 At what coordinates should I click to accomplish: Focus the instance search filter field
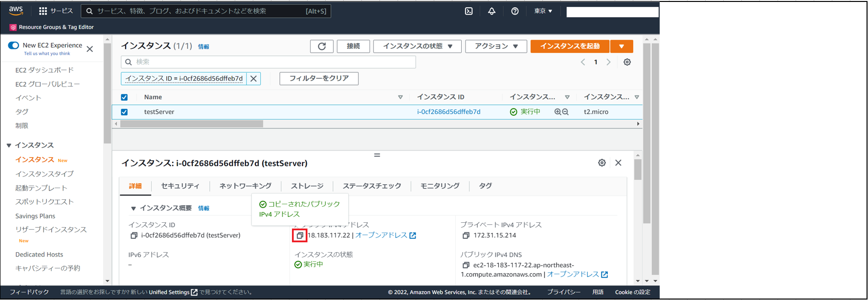268,62
